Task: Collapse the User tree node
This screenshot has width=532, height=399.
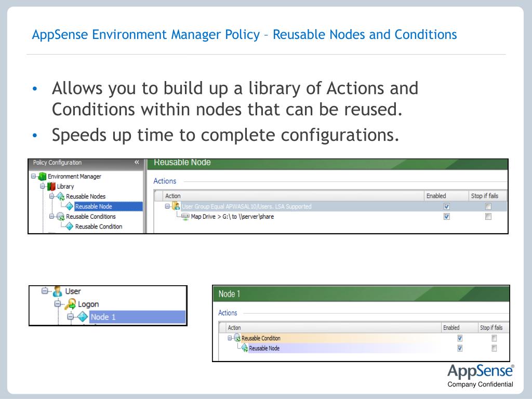Action: click(x=45, y=291)
